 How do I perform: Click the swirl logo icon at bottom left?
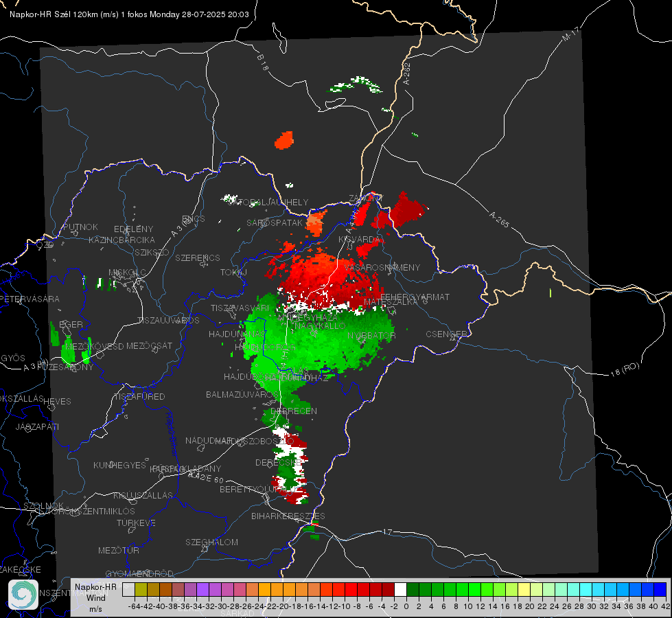[x=23, y=595]
